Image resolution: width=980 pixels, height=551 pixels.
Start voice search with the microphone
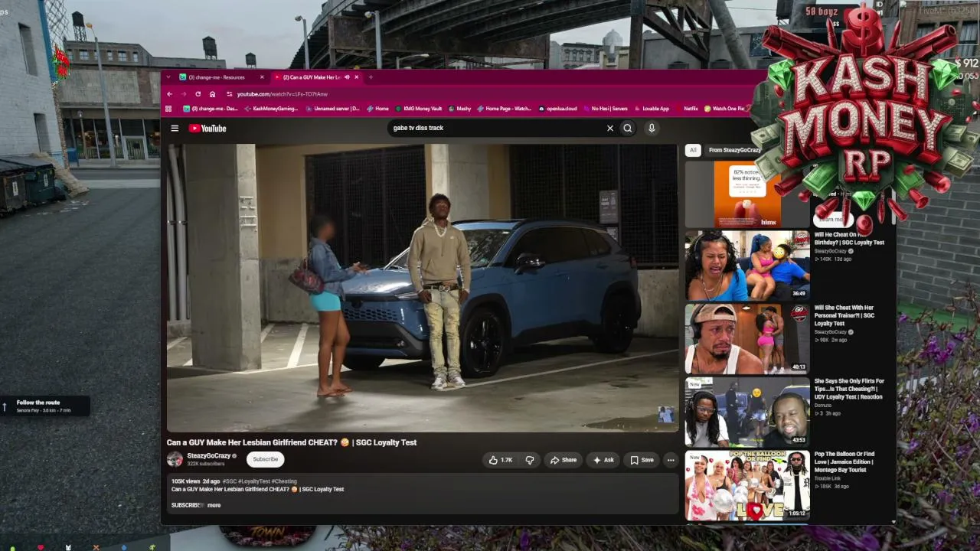pyautogui.click(x=652, y=129)
